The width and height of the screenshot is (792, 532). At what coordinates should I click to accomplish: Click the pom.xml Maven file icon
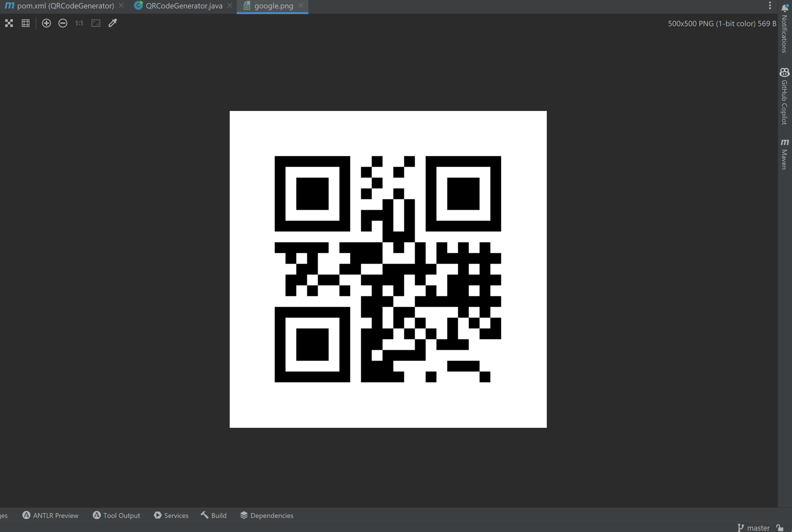tap(10, 5)
